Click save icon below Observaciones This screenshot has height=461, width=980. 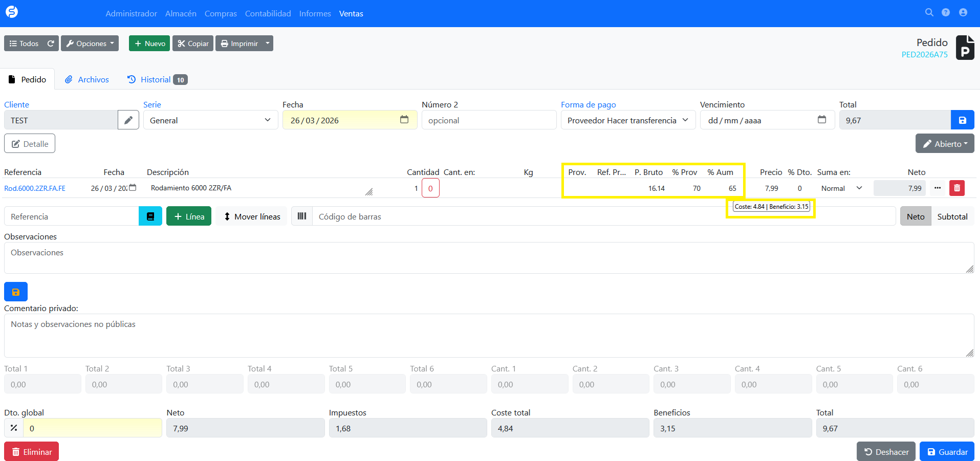click(16, 292)
